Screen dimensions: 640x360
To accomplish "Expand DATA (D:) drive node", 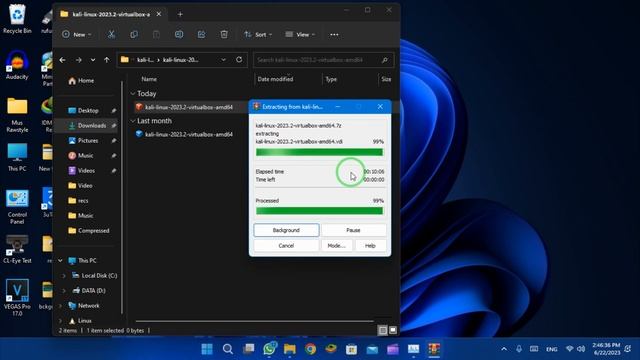I will 64,291.
